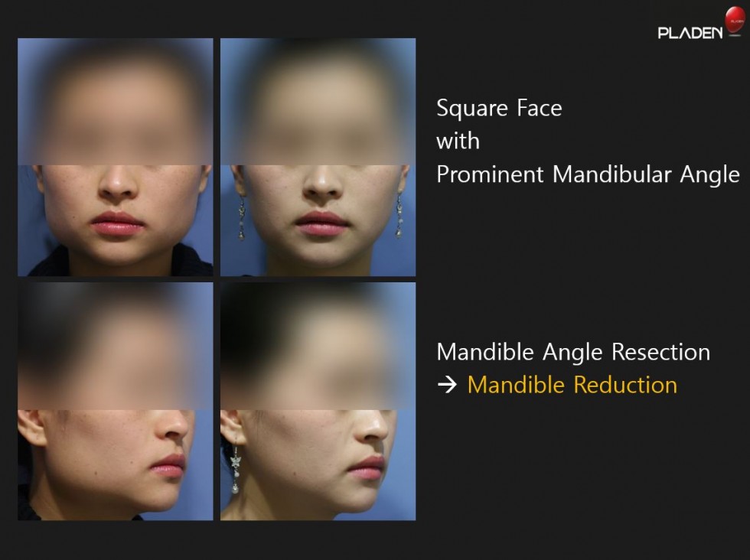Select the Mandible Angle Resection heading
This screenshot has width=750, height=560.
pyautogui.click(x=573, y=353)
